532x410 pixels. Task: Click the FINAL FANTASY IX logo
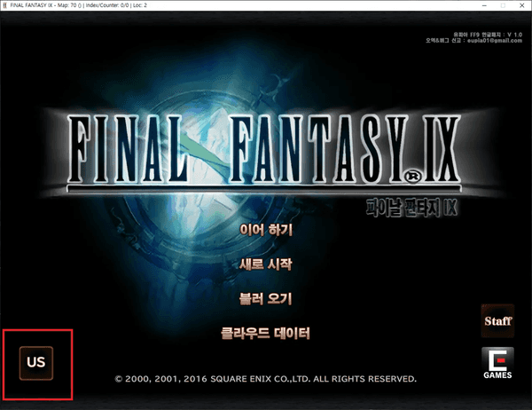click(264, 149)
